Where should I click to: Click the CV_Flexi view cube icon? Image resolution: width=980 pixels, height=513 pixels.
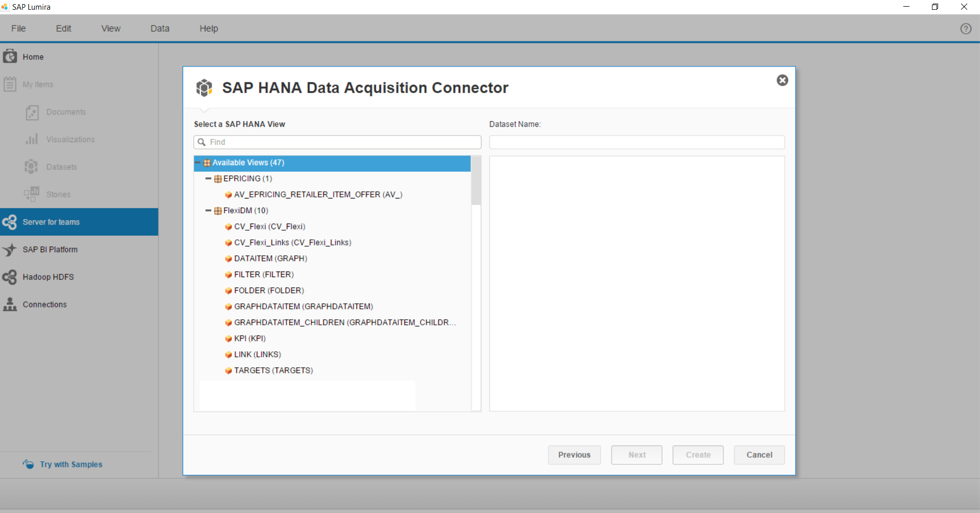click(x=229, y=227)
